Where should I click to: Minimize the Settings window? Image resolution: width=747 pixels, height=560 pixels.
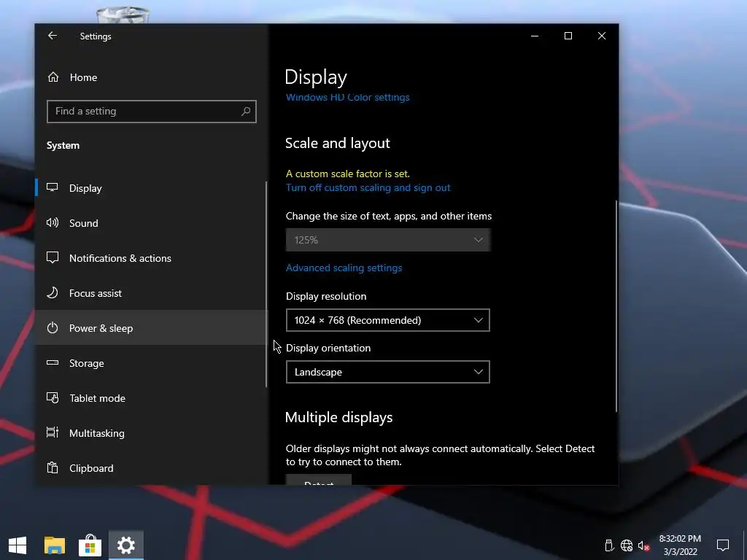point(535,36)
